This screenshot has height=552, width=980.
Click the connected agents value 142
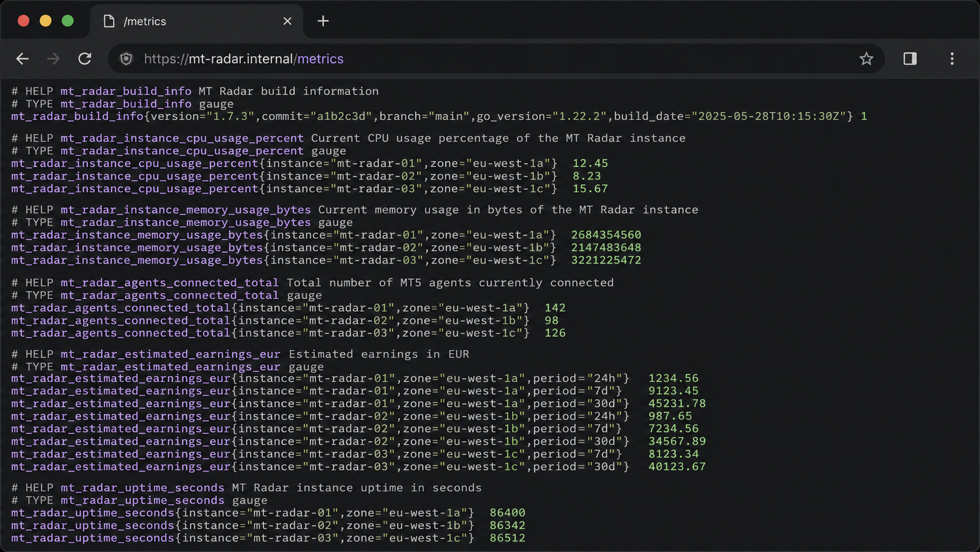[555, 308]
